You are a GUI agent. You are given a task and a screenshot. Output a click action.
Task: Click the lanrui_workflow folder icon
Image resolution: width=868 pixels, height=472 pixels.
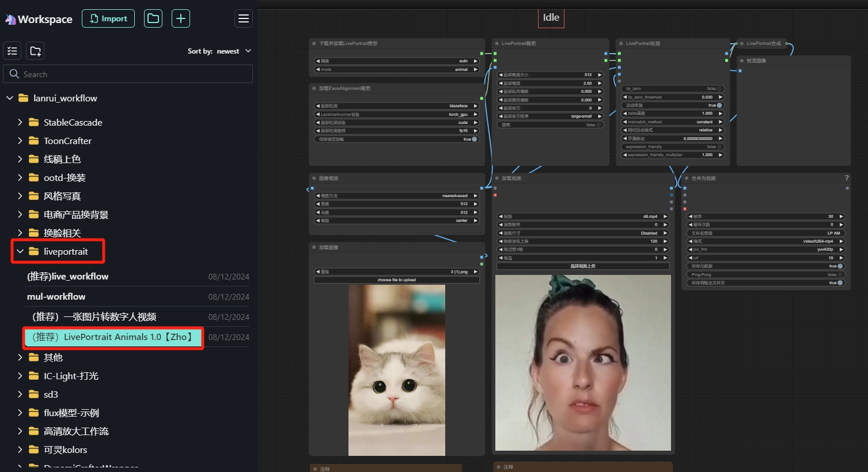click(x=24, y=98)
